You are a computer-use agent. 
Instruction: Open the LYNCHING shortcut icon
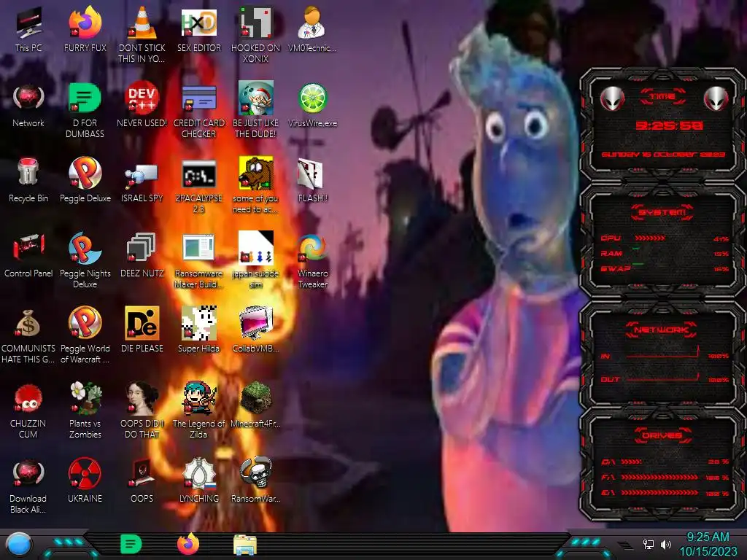pyautogui.click(x=198, y=473)
